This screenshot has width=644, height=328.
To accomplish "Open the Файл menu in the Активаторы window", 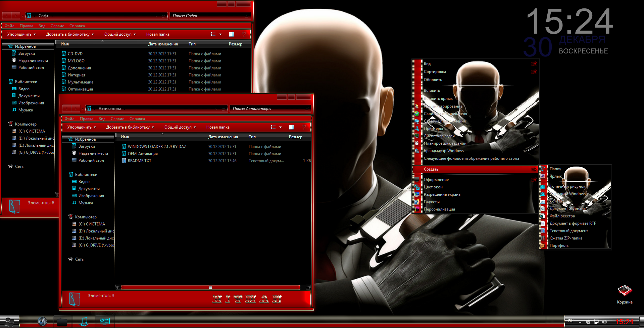I will (69, 119).
